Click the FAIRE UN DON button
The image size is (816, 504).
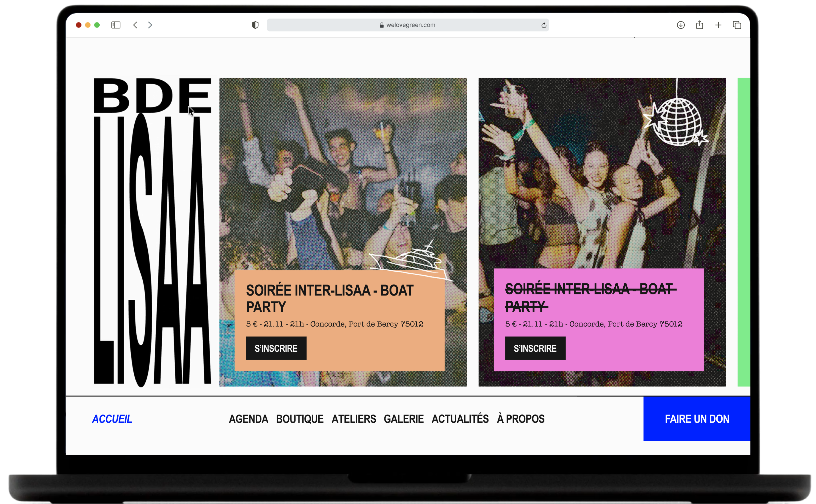(697, 419)
